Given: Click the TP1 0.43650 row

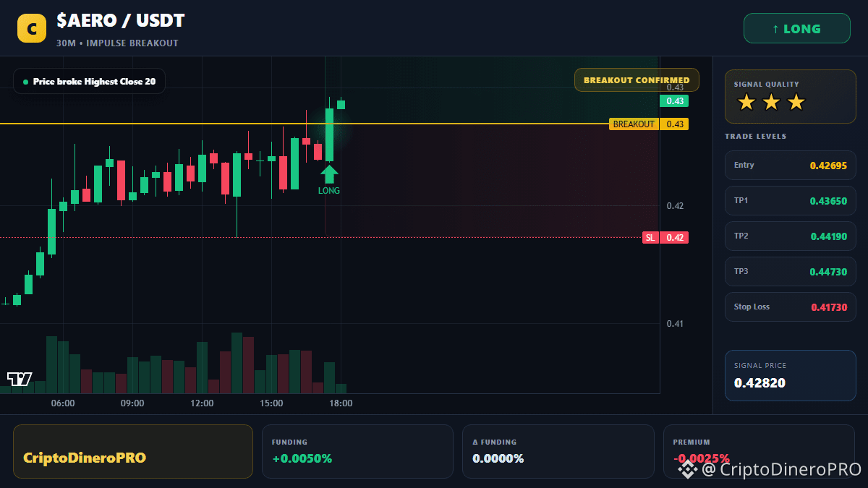Looking at the screenshot, I should click(x=790, y=201).
